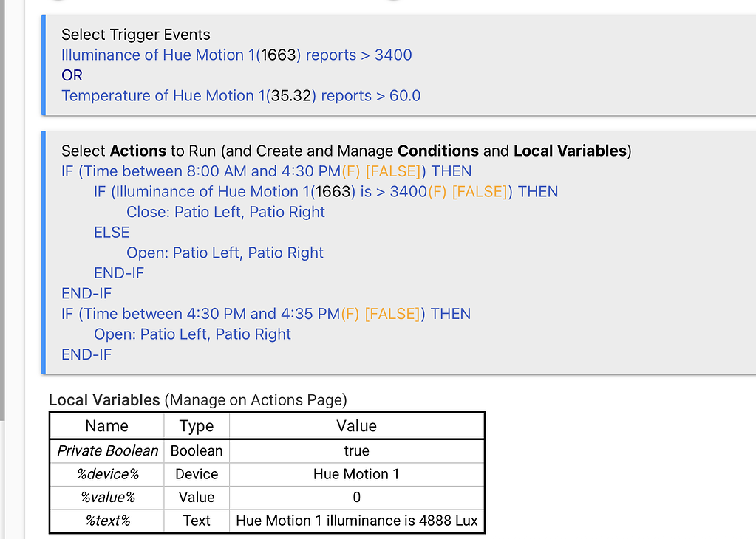Select the Open Patio action under the 4:35 PM condition
Image resolution: width=756 pixels, height=539 pixels.
[192, 334]
